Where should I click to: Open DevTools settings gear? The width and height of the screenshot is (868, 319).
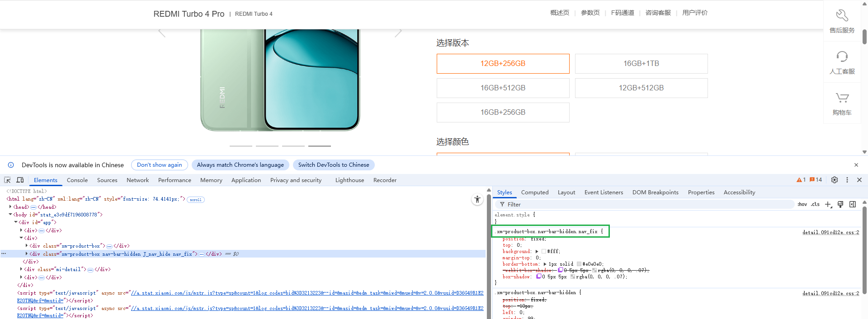[x=835, y=180]
